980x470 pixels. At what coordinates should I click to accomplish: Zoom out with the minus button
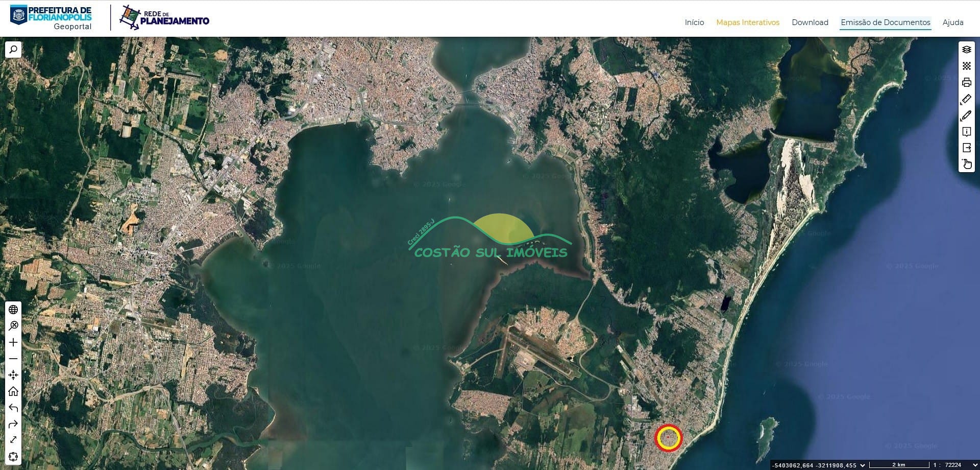pyautogui.click(x=13, y=359)
